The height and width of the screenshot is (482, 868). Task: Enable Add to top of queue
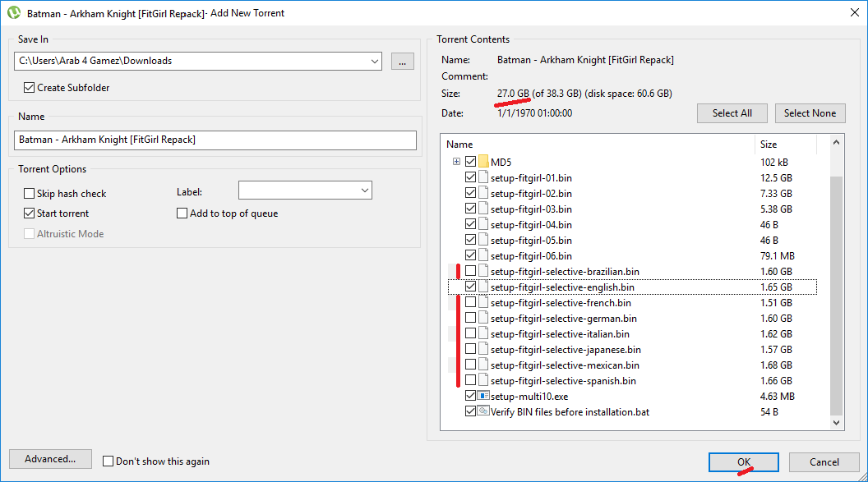(x=182, y=213)
